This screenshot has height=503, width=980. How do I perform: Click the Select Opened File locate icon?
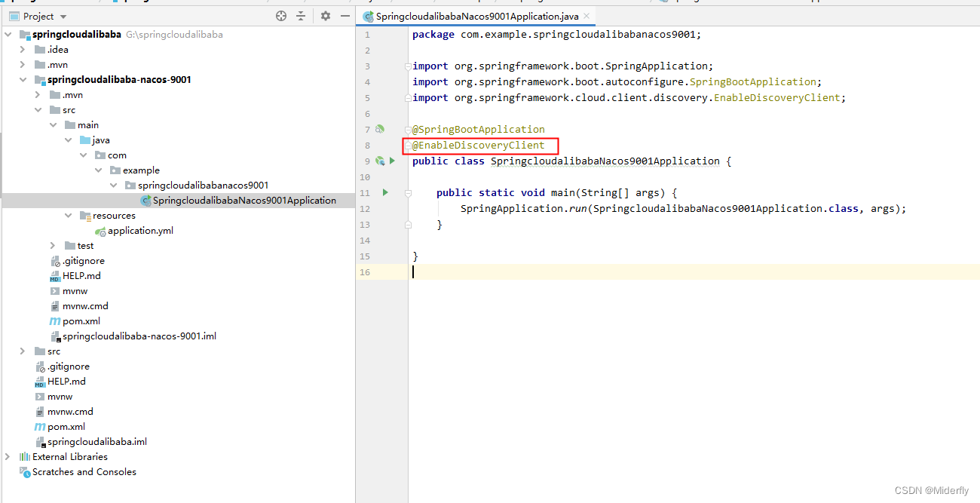coord(281,16)
